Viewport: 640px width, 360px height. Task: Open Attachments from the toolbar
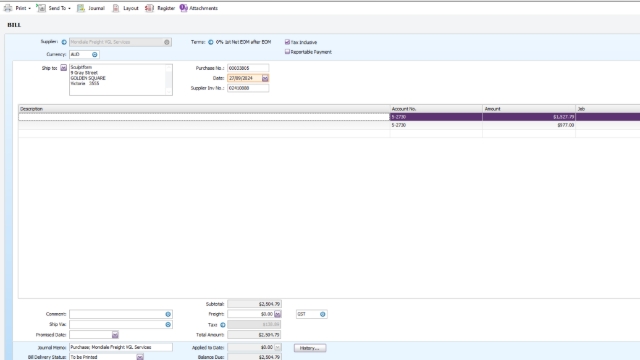(x=199, y=8)
